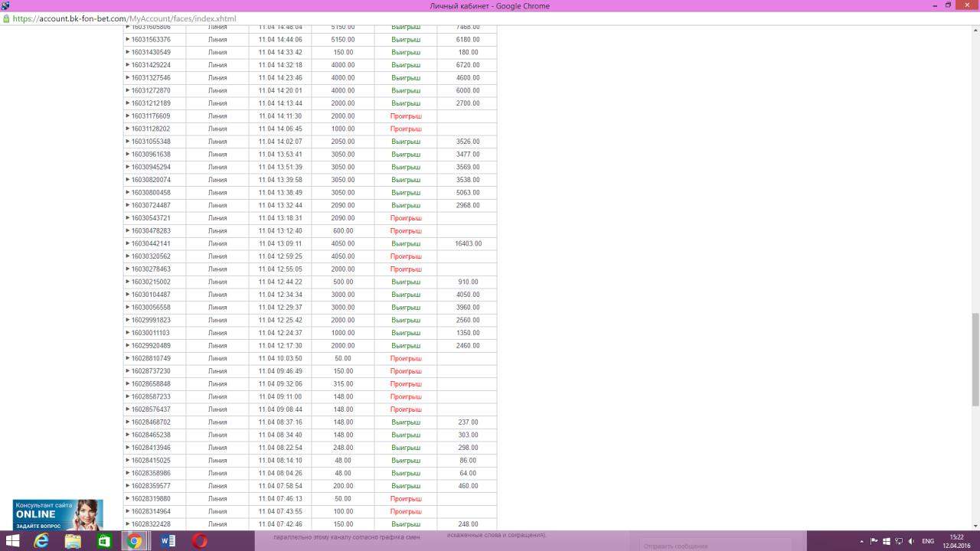Switch to Microsoft Word in the taskbar
Viewport: 980px width, 551px height.
[168, 541]
